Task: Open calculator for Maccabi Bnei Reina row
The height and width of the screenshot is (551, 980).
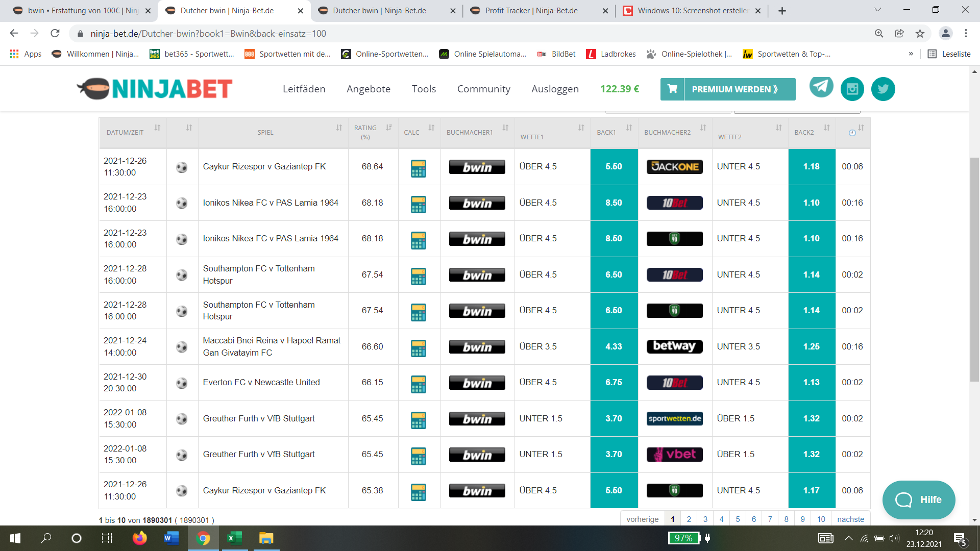Action: pos(419,348)
